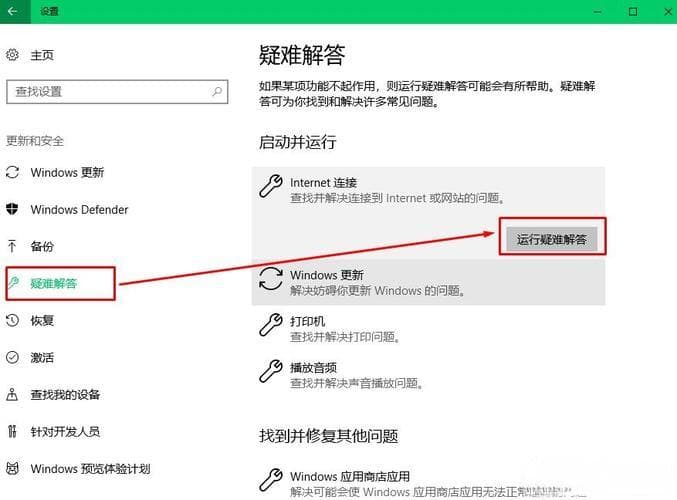Click the 运行疑难解答 button
Viewport: 677px width, 500px height.
pyautogui.click(x=552, y=239)
